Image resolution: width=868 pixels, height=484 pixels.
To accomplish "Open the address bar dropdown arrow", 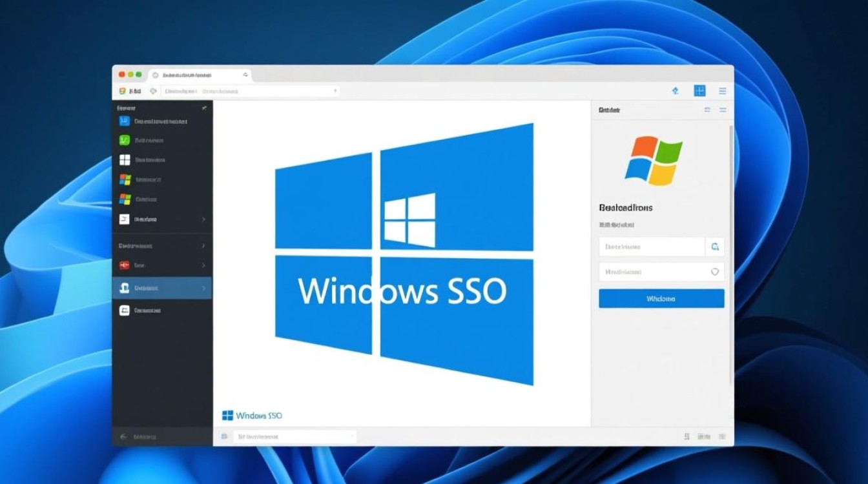I will (335, 91).
